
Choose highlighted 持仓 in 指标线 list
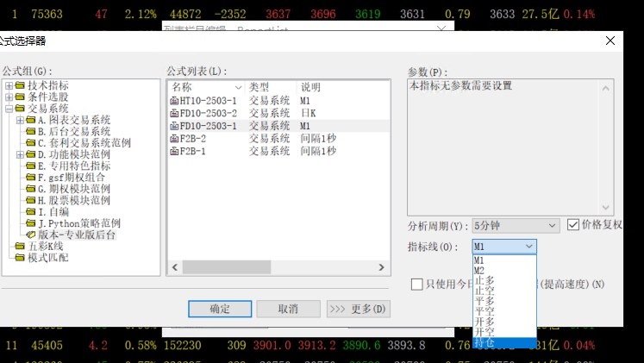click(504, 342)
